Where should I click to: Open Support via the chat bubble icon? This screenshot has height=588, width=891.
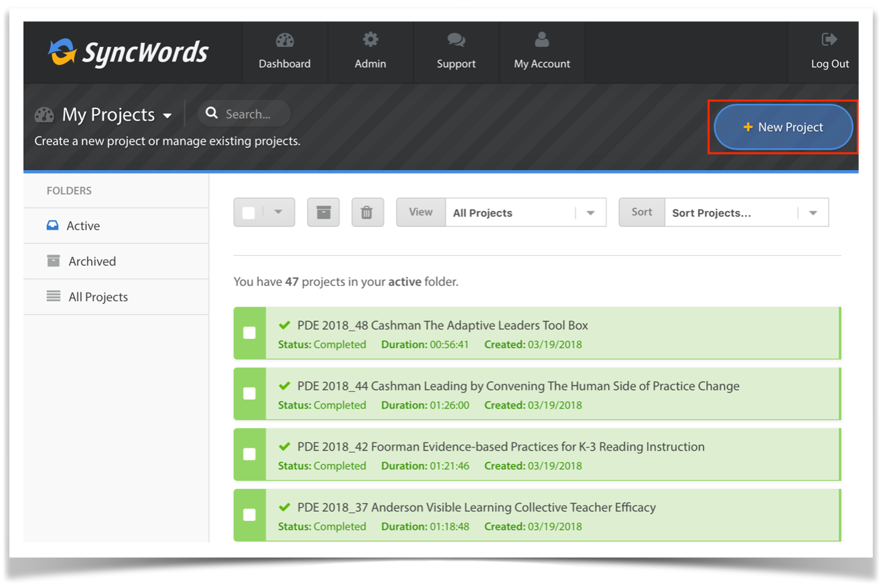pos(456,39)
